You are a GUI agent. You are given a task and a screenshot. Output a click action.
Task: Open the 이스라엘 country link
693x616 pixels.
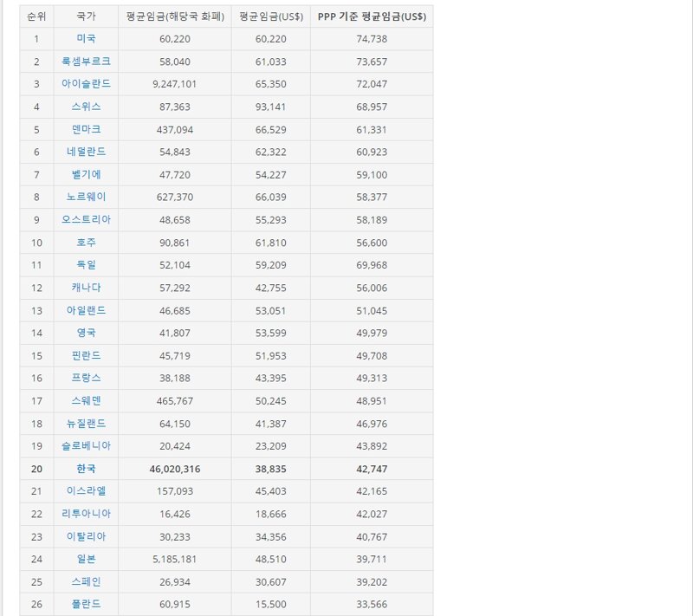(86, 491)
